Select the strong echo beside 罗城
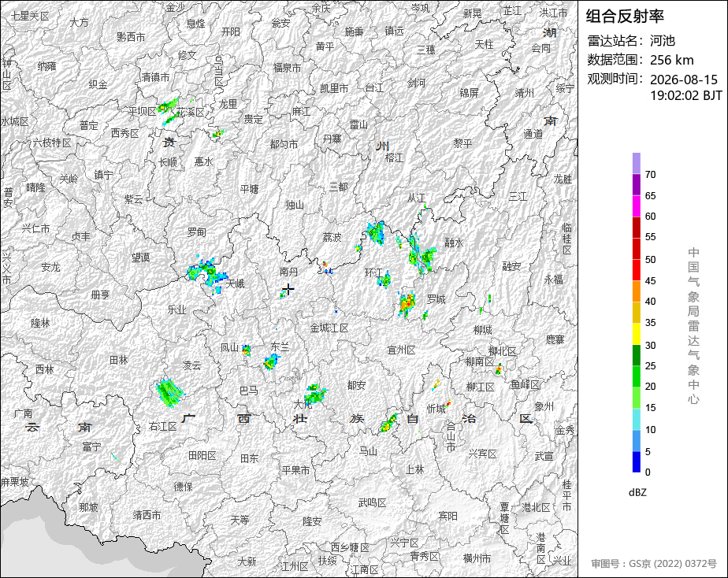This screenshot has height=578, width=728. coord(407,304)
